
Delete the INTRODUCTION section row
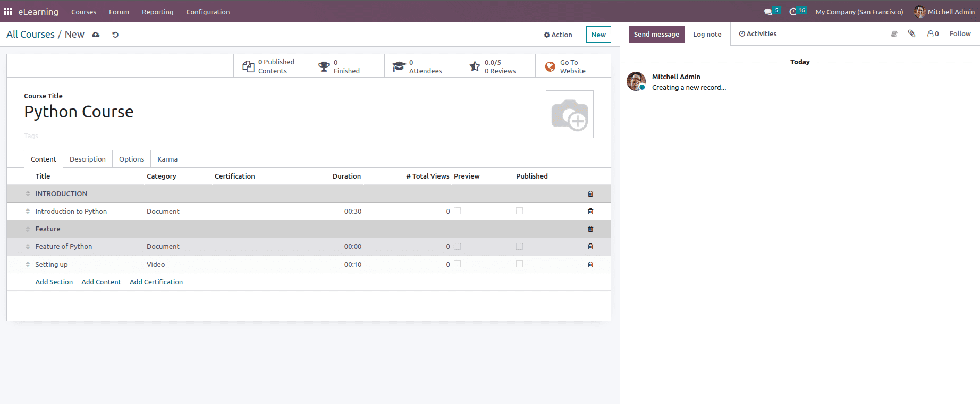click(x=590, y=194)
